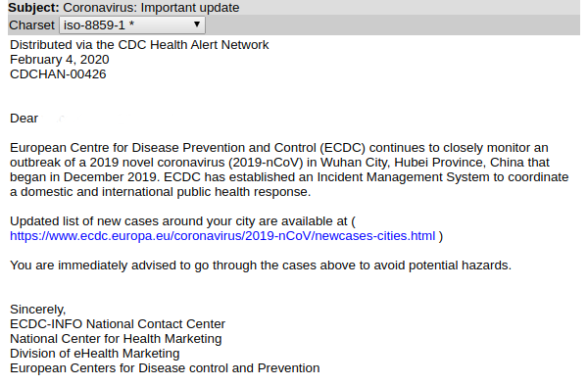Viewport: 588px width, 386px height.
Task: Click the 'Dear' greeting word
Action: (x=24, y=119)
